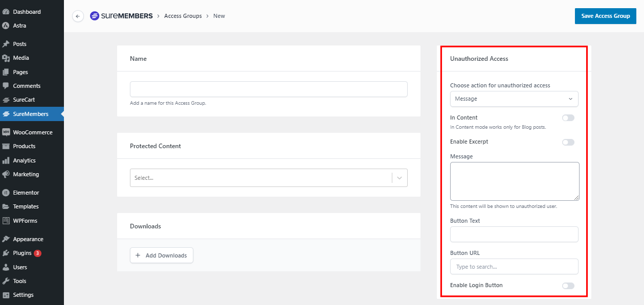
Task: Open the Analytics menu item
Action: pyautogui.click(x=24, y=160)
